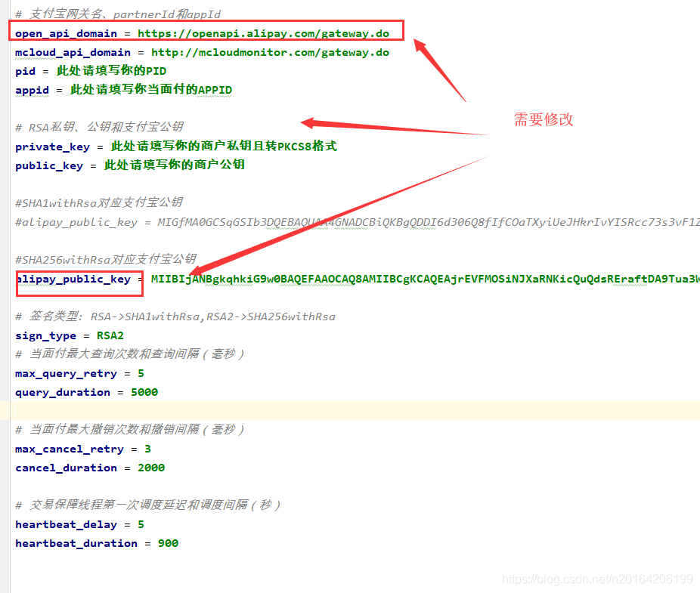Click the alipay_public_key property key
Screen dimensions: 700x593
click(73, 280)
